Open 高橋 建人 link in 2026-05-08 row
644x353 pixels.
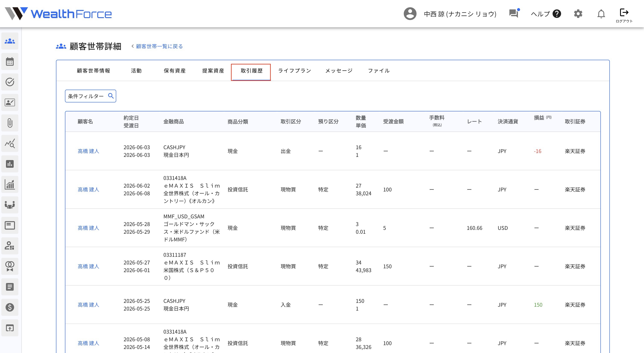[88, 343]
